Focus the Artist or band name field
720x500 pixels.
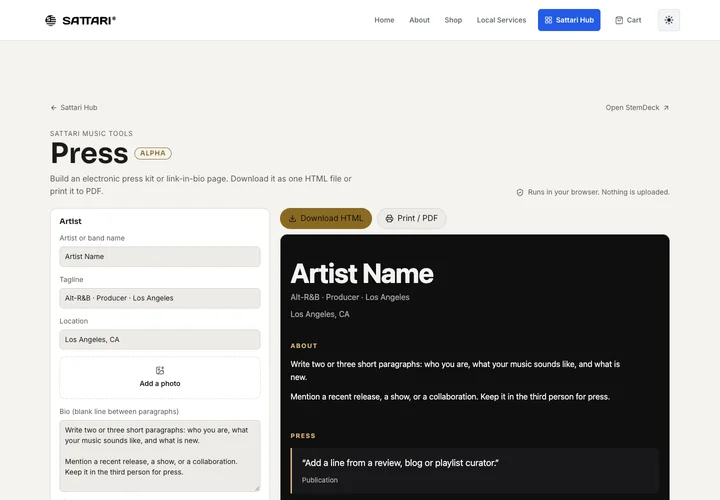pos(160,257)
